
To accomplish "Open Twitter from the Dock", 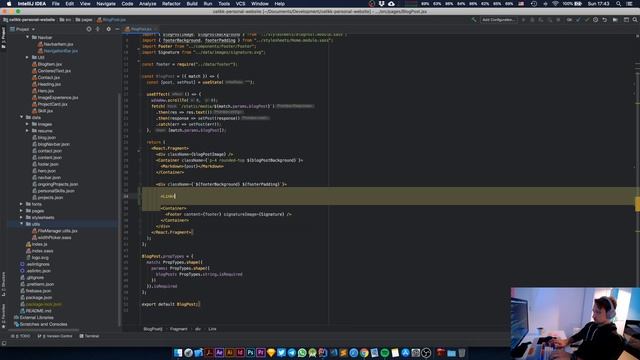I will coord(281,353).
